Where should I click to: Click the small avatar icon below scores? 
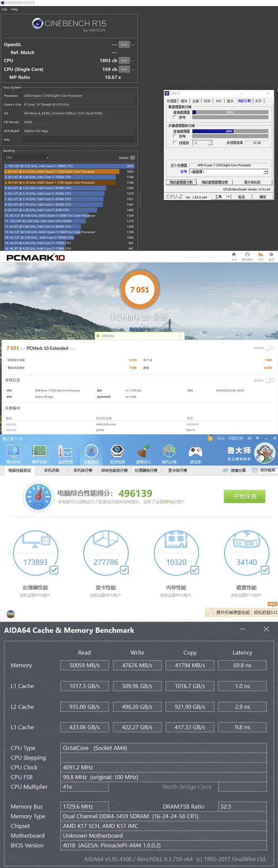(11, 614)
